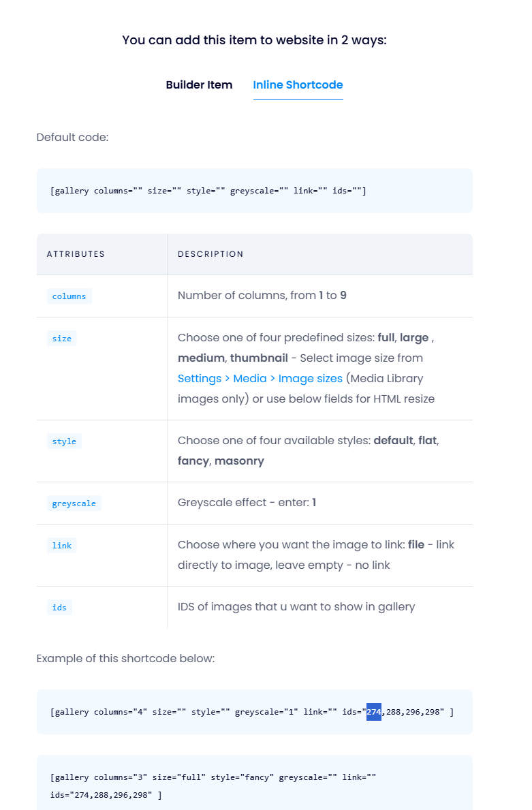This screenshot has width=532, height=810.
Task: Click the greyscale attribute tag
Action: pyautogui.click(x=74, y=503)
